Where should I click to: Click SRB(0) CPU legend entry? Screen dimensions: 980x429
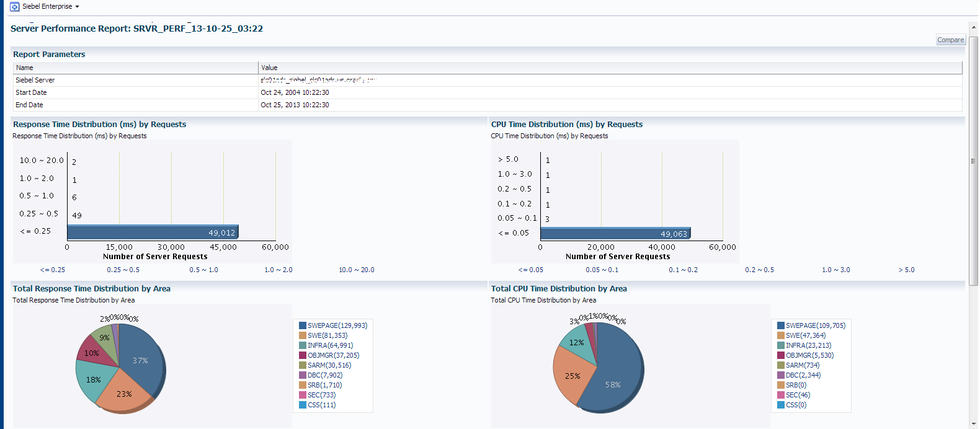pyautogui.click(x=796, y=385)
